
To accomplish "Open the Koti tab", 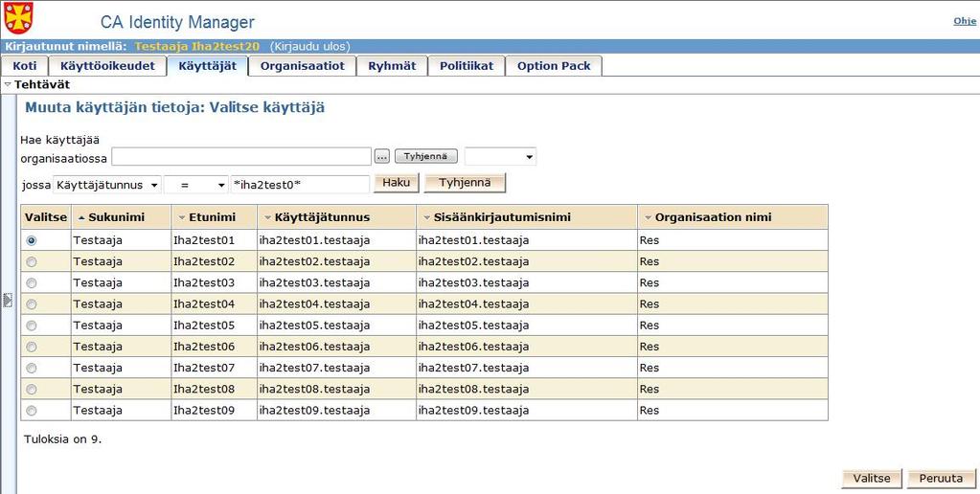I will (x=24, y=66).
